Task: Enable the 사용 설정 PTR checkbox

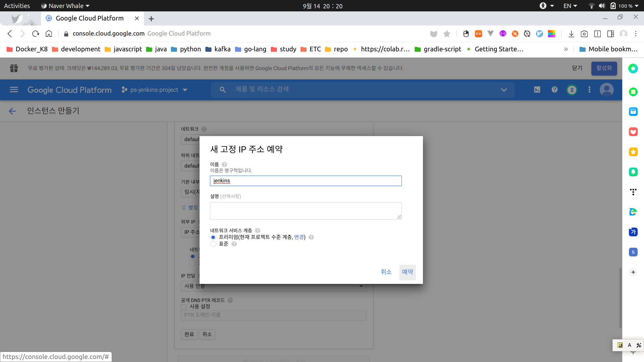Action: coord(183,307)
